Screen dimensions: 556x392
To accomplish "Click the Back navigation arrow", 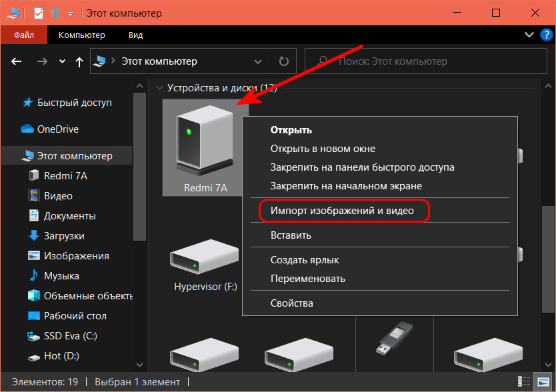I will coord(17,61).
